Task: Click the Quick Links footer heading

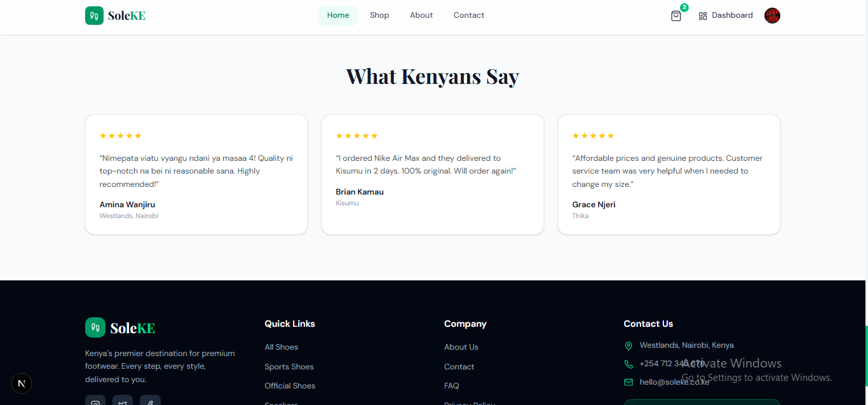Action: [x=290, y=324]
